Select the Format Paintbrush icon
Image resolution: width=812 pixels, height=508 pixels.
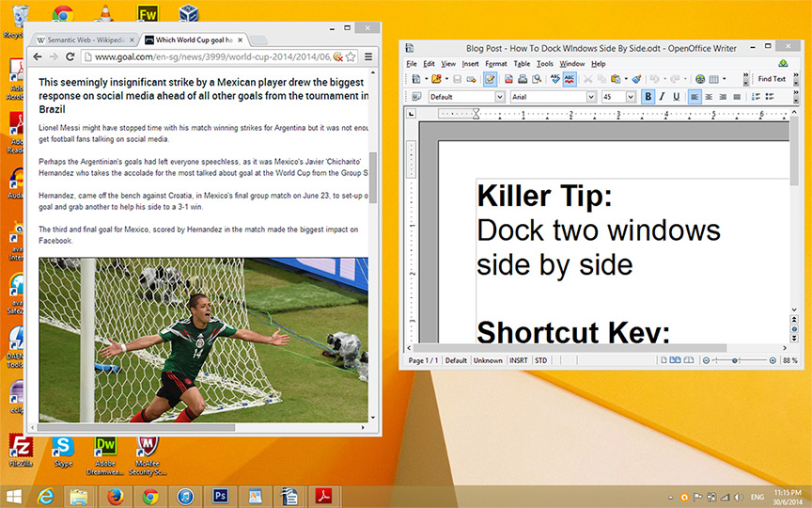point(636,79)
